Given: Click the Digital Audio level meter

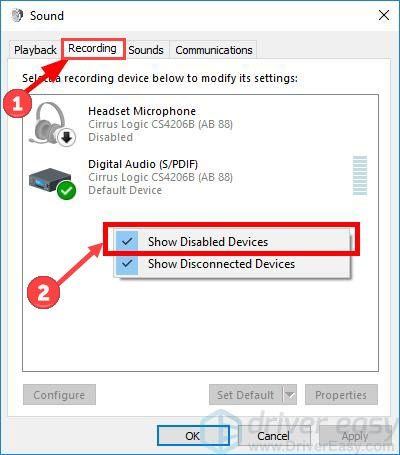Looking at the screenshot, I should 360,175.
